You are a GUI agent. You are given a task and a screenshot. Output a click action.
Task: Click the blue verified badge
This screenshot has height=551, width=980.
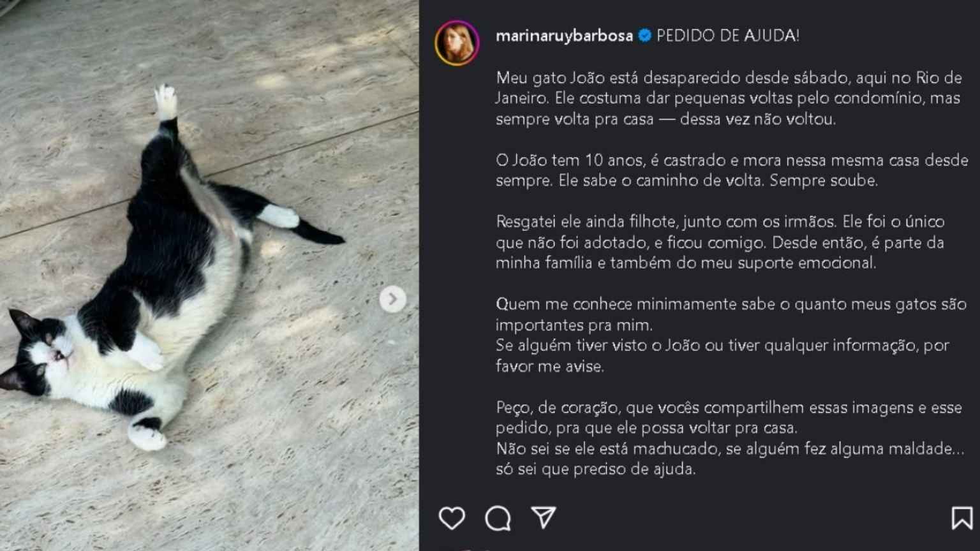tap(644, 36)
